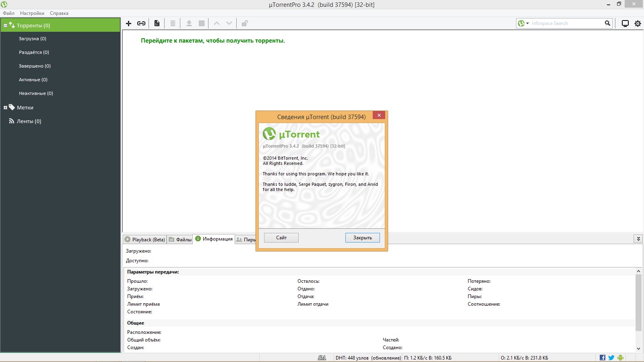Click the Start download arrow icon

[189, 23]
